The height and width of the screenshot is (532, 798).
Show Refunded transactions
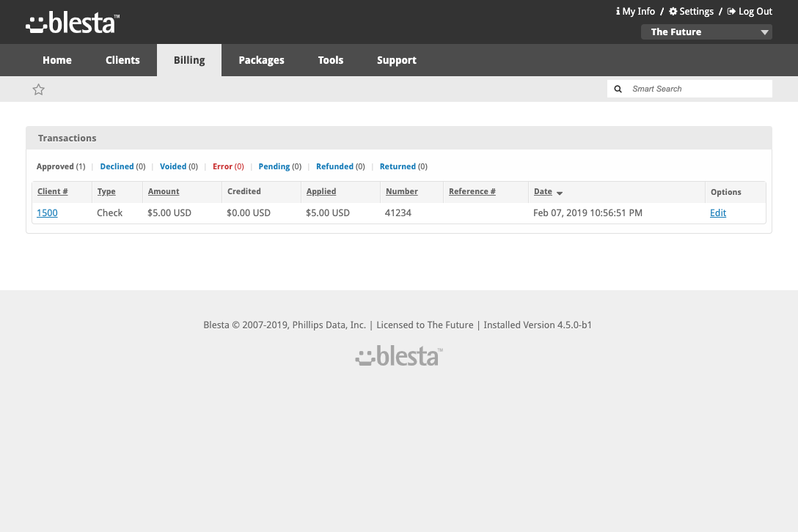click(x=334, y=166)
